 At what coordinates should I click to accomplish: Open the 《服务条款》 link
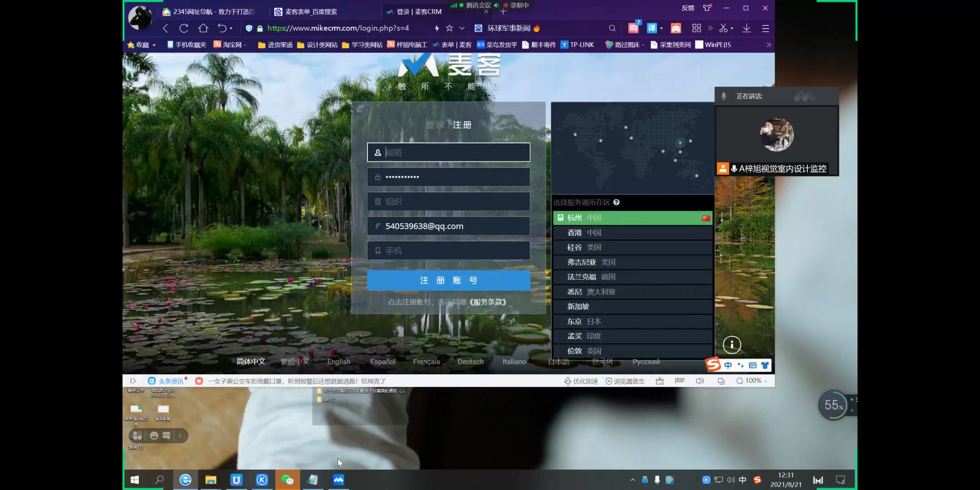pos(488,302)
